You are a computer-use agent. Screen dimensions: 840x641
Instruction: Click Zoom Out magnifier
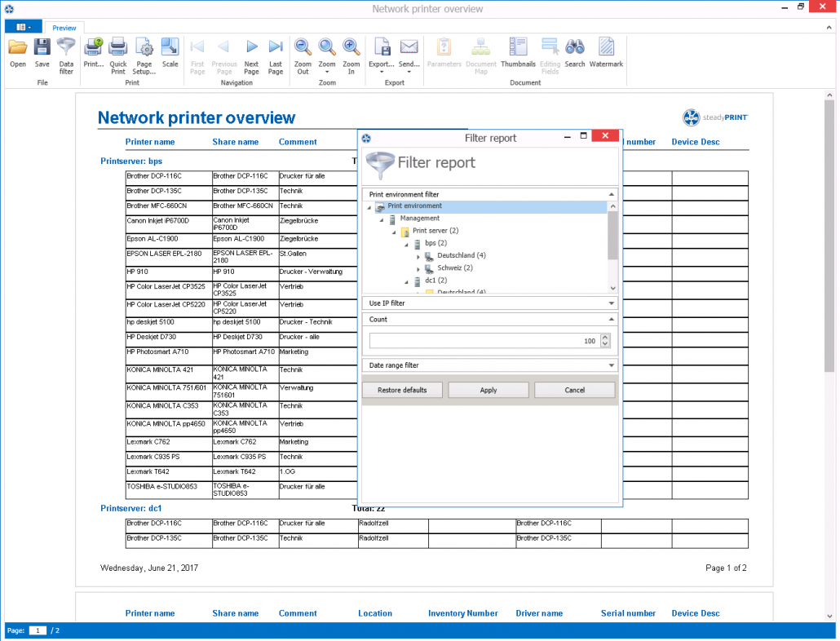(x=303, y=55)
